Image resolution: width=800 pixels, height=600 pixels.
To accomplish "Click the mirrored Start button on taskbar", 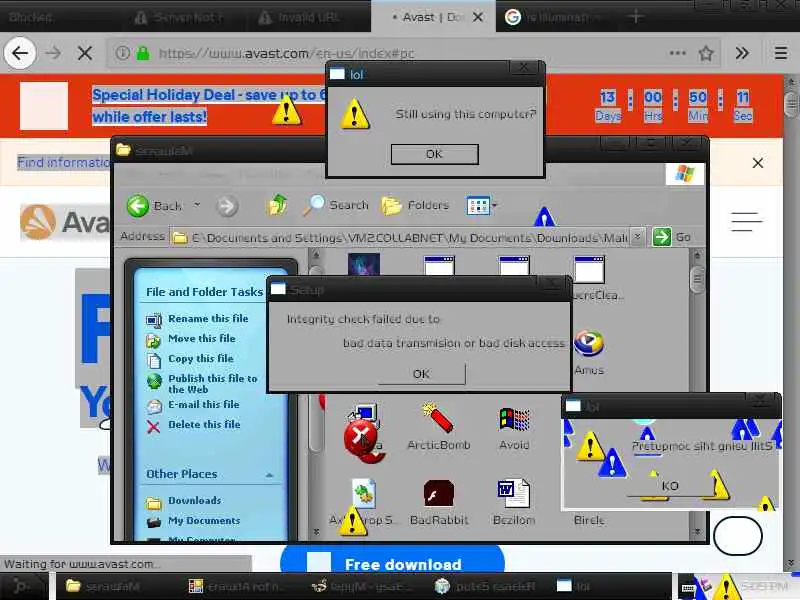I will coord(23,586).
